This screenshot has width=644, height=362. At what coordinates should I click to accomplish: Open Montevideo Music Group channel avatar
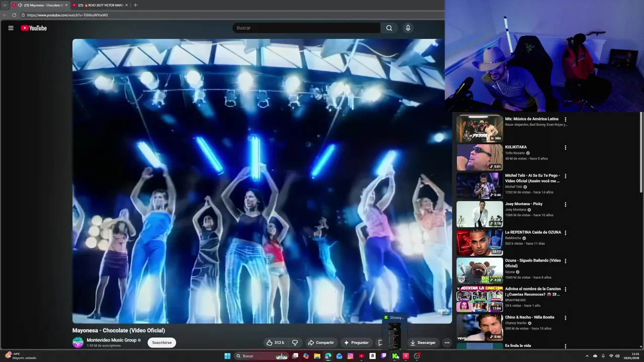[78, 342]
